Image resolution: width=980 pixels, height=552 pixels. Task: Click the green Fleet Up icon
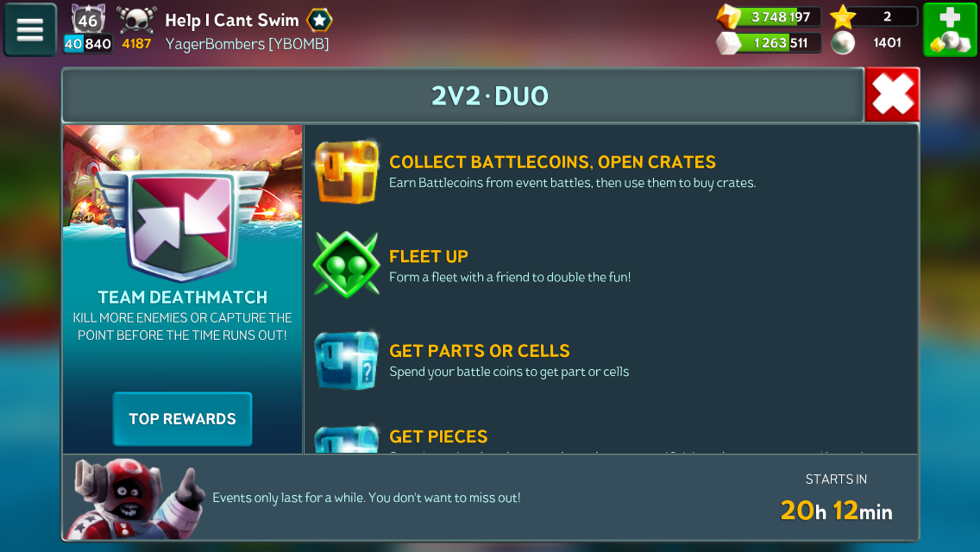[346, 265]
